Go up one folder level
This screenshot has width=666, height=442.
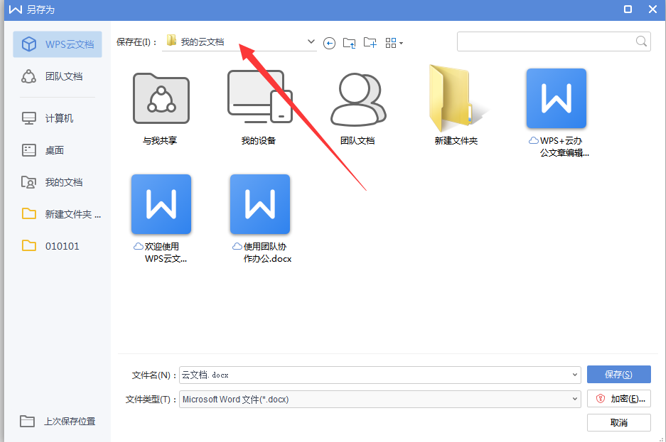tap(349, 43)
